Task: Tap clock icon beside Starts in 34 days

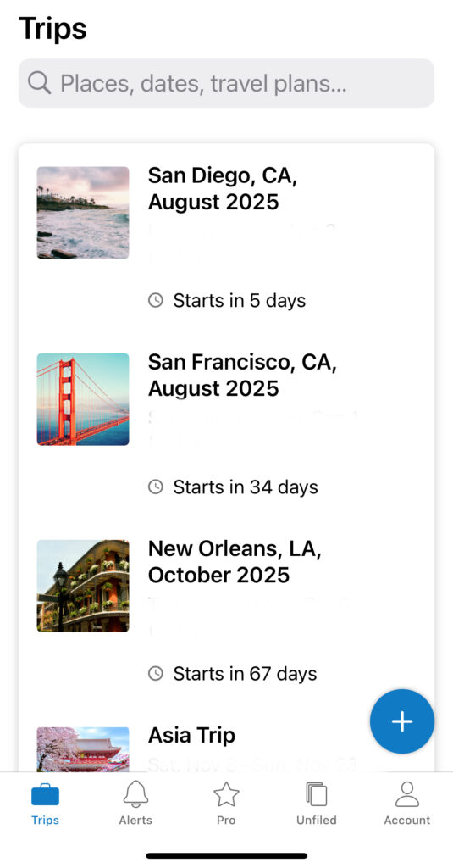Action: click(156, 487)
